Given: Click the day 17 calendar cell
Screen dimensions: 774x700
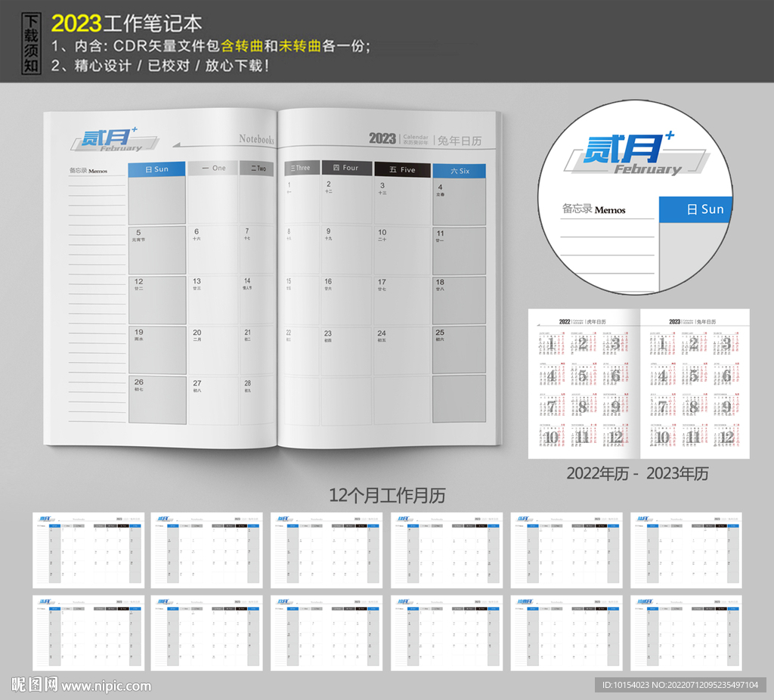Looking at the screenshot, I should (402, 300).
